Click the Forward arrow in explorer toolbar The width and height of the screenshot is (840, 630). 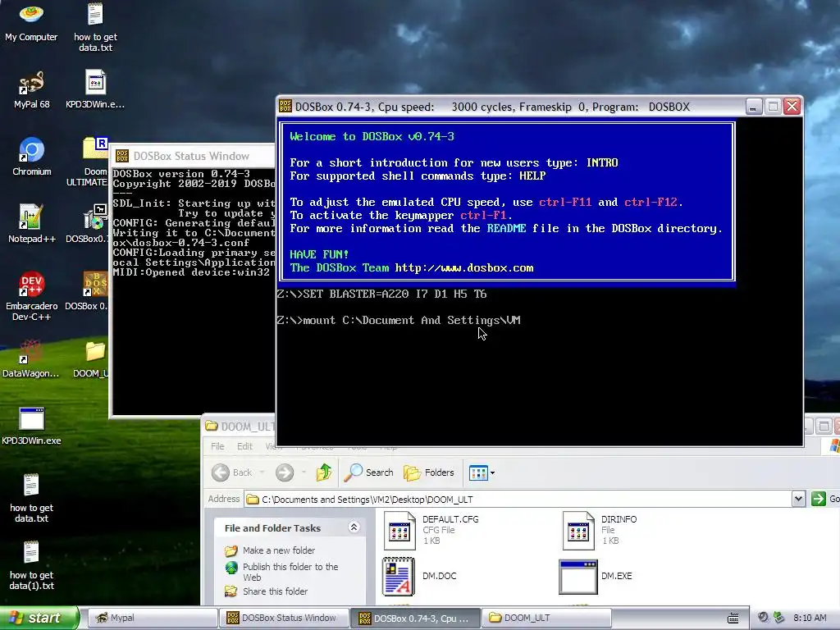point(285,472)
